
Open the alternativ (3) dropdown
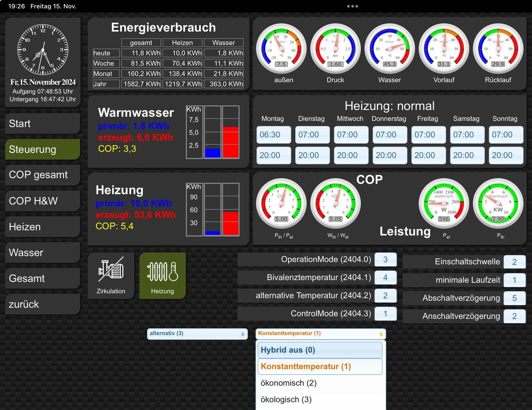(197, 334)
